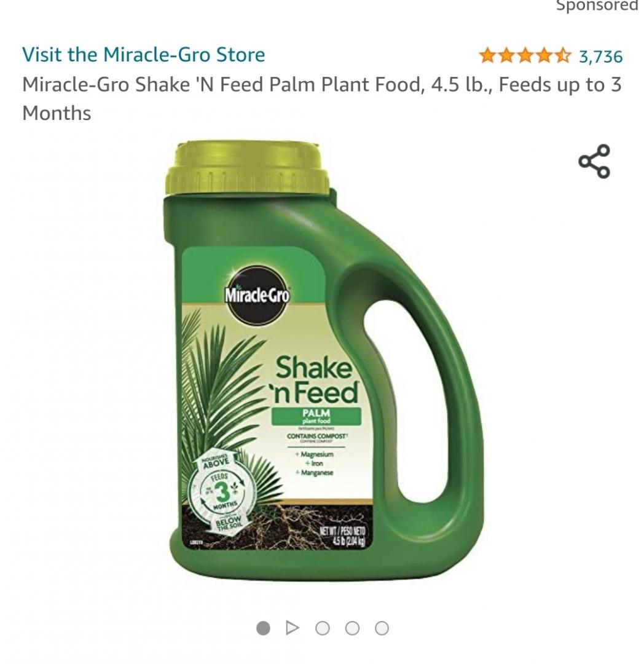Select the second-to-last carousel dot
This screenshot has width=644, height=664.
click(x=352, y=628)
